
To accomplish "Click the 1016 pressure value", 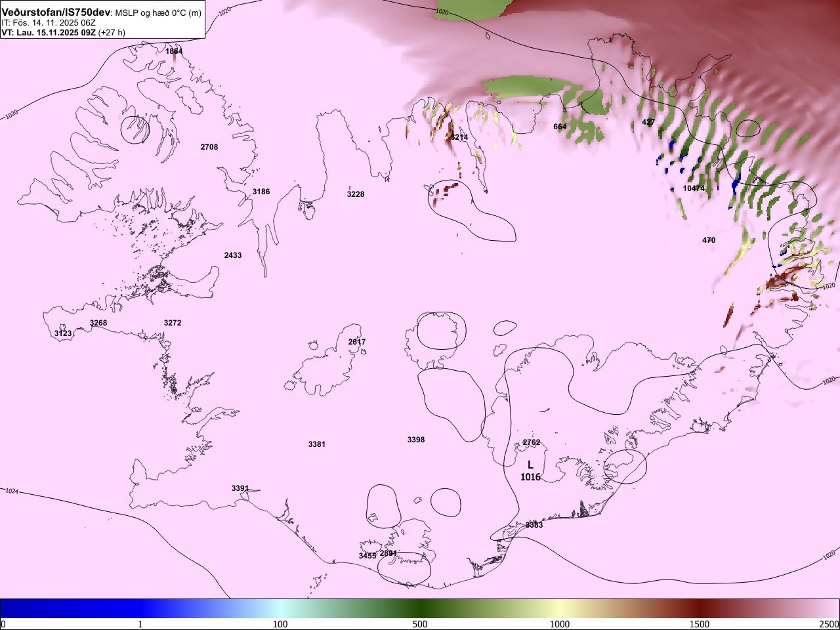I will [530, 477].
